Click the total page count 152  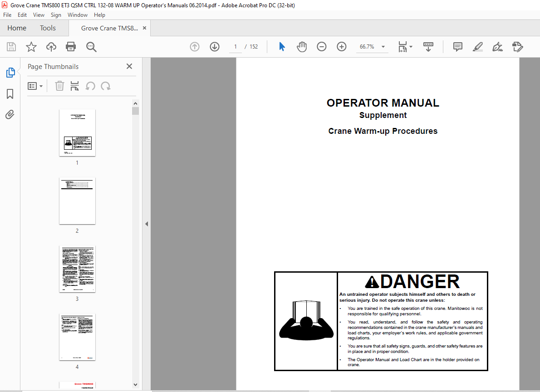(254, 46)
